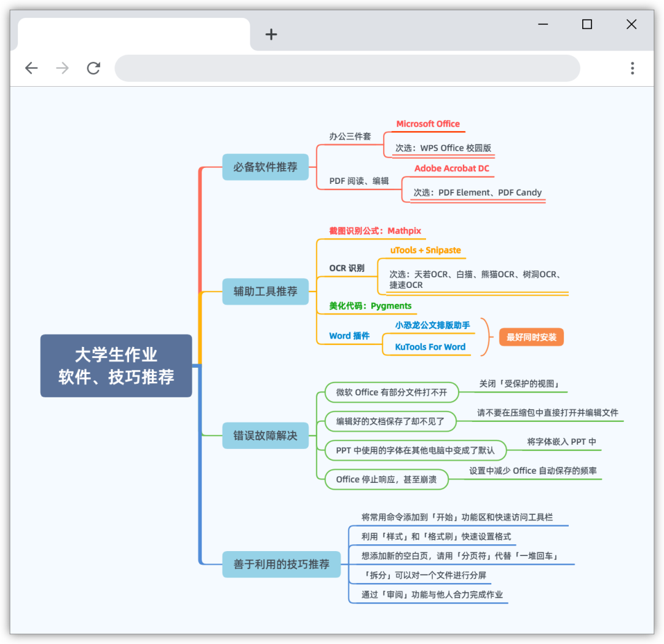Minimize the browser window

click(x=543, y=24)
